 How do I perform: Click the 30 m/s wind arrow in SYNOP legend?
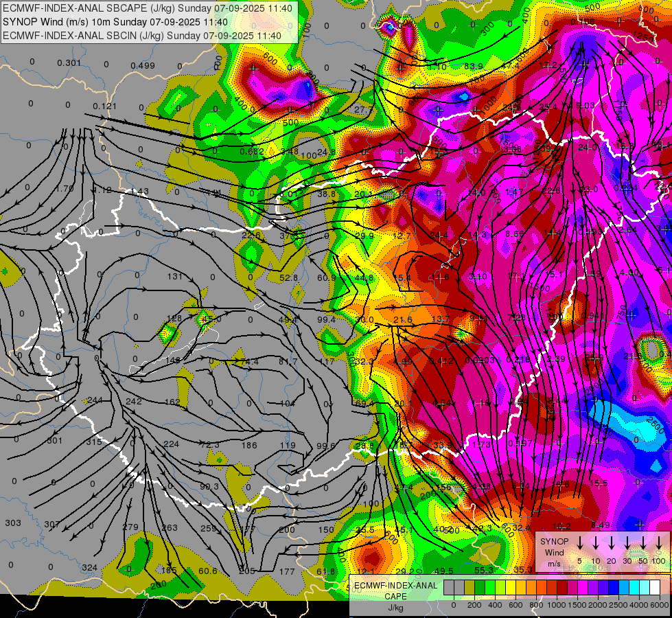click(627, 542)
